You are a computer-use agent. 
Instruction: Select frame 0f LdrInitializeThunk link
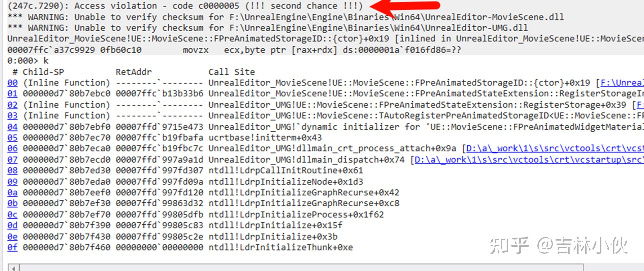point(12,248)
